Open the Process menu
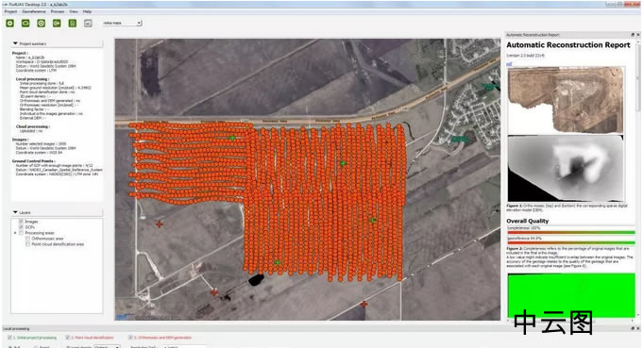 58,11
